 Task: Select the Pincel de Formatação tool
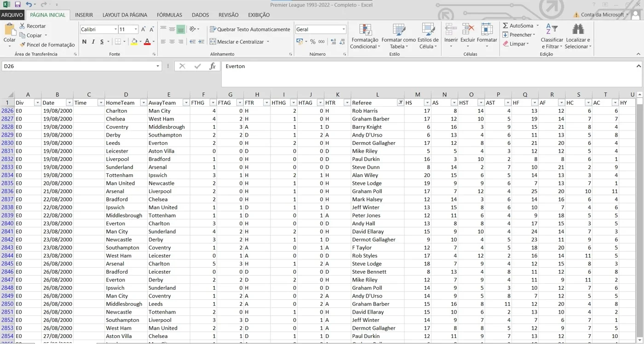(x=47, y=45)
